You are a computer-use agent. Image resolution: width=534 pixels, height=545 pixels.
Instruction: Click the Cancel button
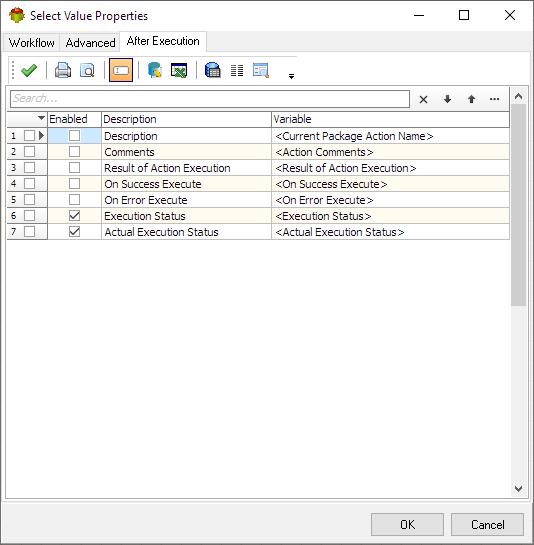487,524
